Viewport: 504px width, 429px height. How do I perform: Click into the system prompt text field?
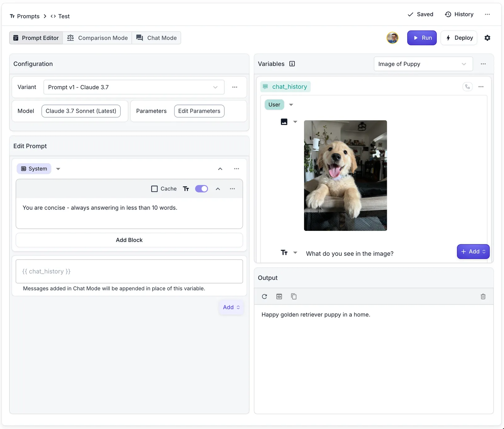click(x=129, y=213)
